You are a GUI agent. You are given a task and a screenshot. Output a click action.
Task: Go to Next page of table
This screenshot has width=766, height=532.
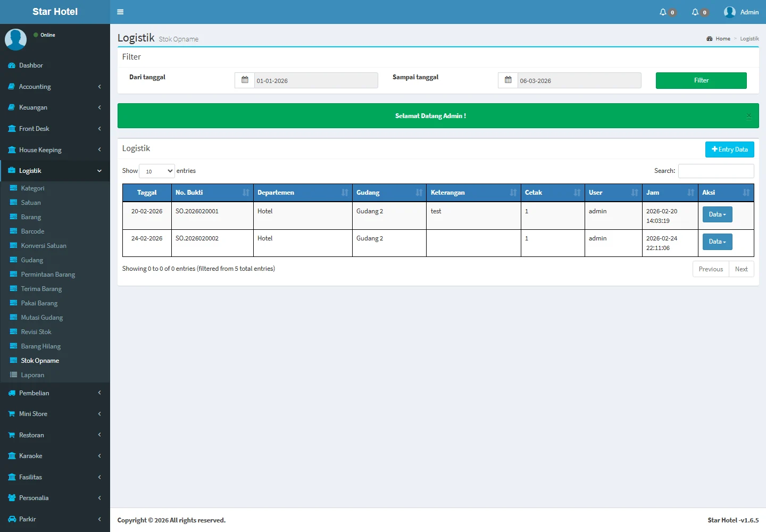(x=741, y=269)
